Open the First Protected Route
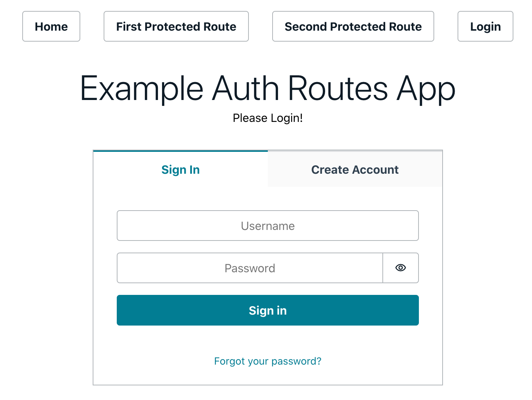 coord(176,26)
